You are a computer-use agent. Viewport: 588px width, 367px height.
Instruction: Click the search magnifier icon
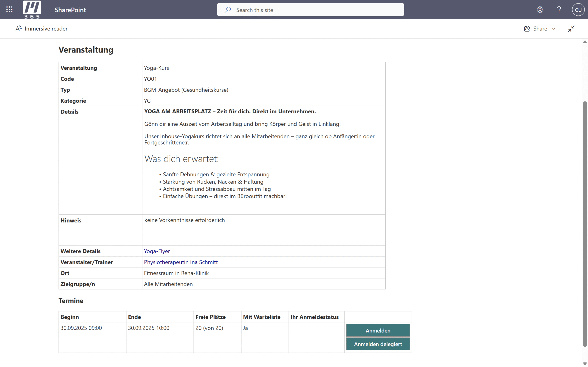point(228,10)
